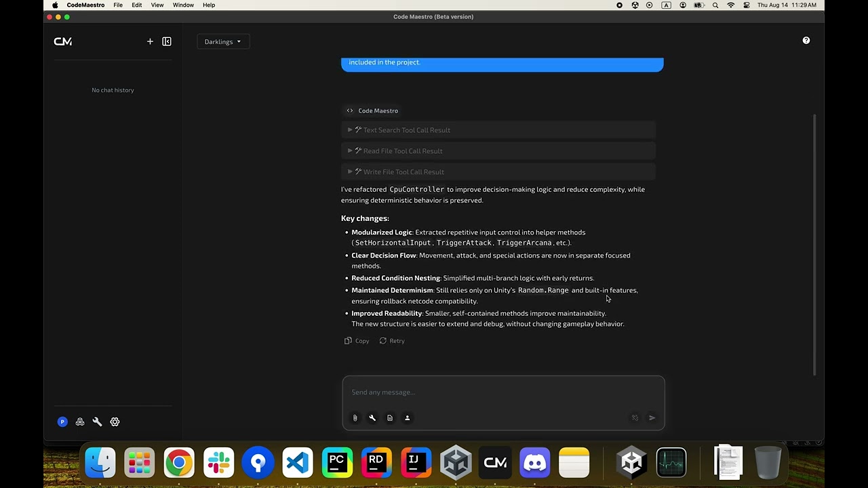The image size is (868, 488).
Task: Open the Edit menu
Action: [137, 5]
